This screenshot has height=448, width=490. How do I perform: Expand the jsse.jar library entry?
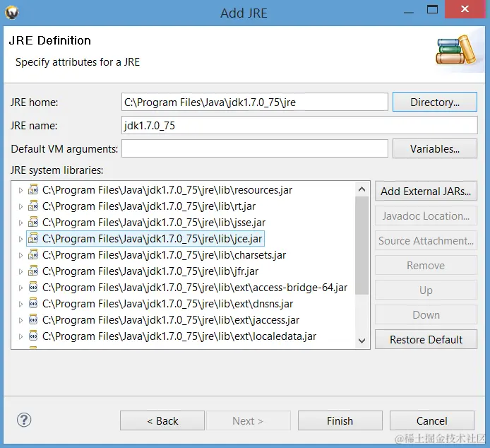[x=20, y=223]
